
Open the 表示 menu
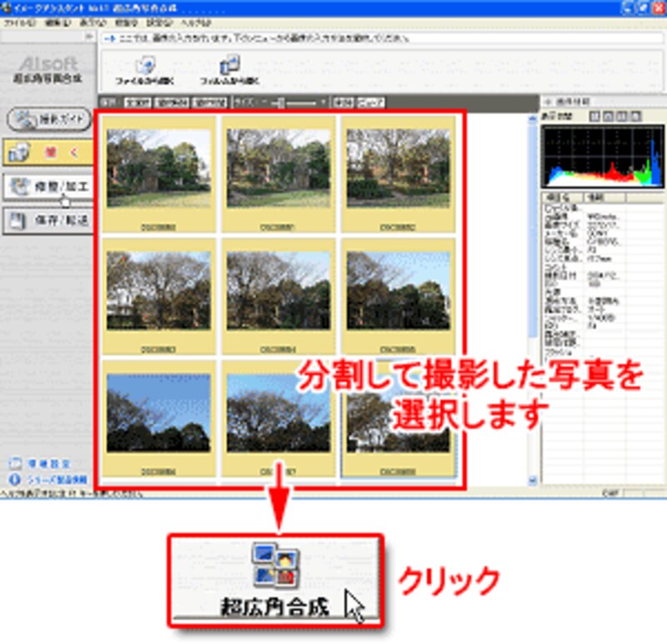[86, 23]
